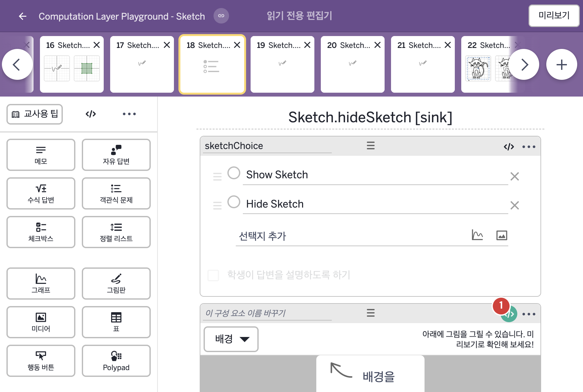The image size is (583, 392).
Task: Open screen 17 Sketch tab
Action: click(x=142, y=64)
